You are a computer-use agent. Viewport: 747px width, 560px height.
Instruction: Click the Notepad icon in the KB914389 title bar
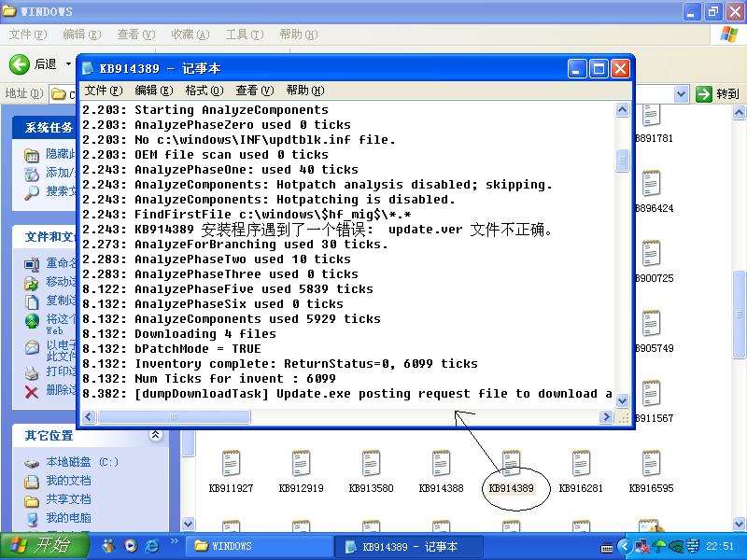click(x=87, y=68)
